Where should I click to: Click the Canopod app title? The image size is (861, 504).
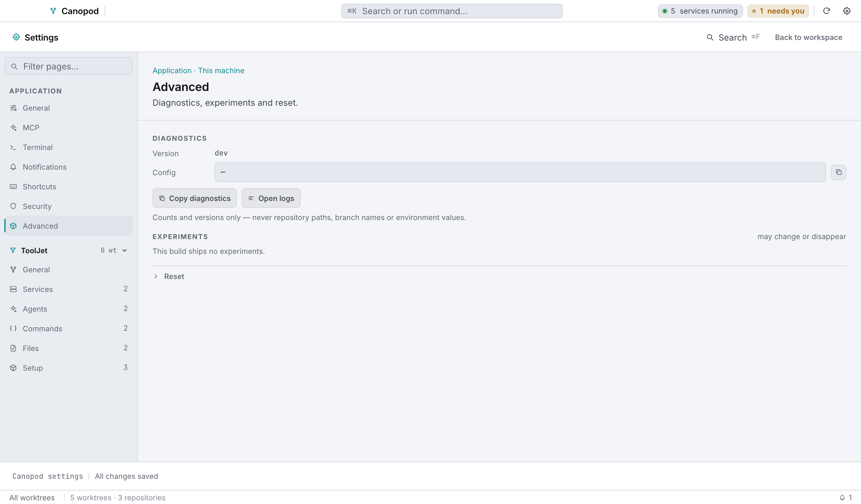(80, 11)
